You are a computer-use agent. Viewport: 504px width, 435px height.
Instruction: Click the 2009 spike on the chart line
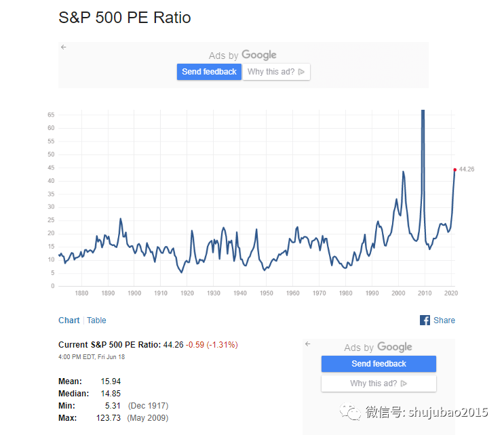point(423,136)
